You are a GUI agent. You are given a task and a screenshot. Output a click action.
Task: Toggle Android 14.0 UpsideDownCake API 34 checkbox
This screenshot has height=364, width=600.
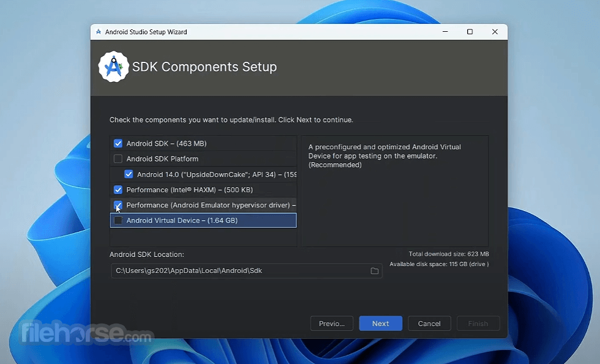point(129,174)
